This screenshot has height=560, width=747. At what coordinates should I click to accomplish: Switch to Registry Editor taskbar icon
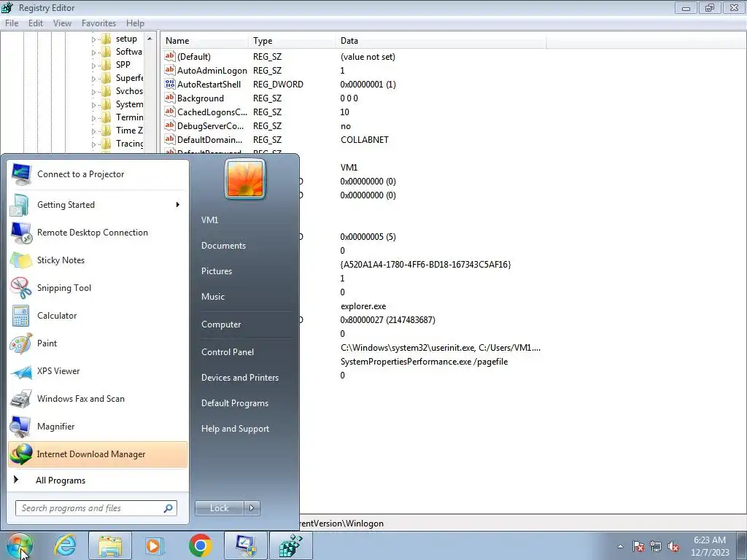[x=290, y=545]
